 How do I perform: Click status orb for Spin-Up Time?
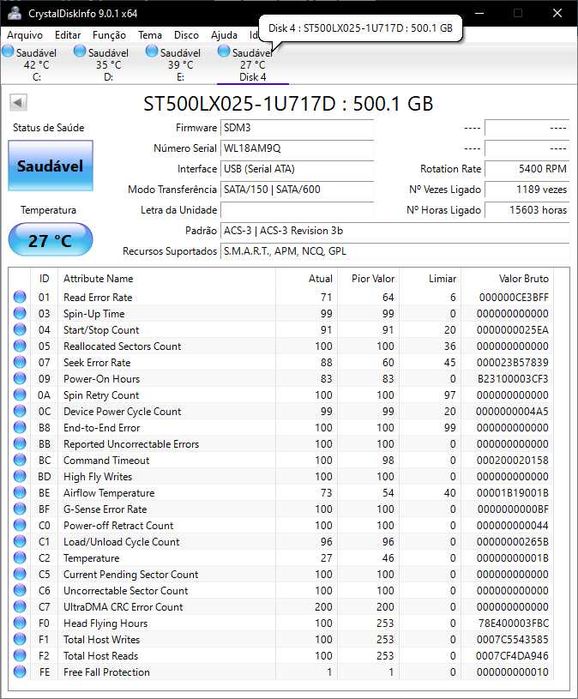pyautogui.click(x=20, y=313)
